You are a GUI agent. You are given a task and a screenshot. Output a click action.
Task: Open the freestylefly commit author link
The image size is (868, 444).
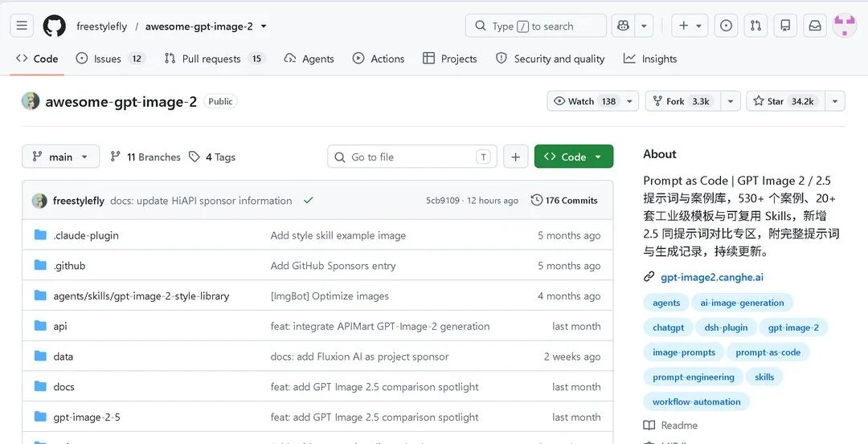(79, 201)
